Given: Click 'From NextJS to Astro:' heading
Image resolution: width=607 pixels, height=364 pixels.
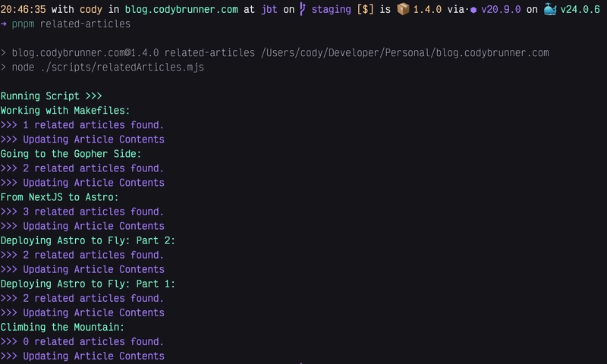Looking at the screenshot, I should [59, 197].
